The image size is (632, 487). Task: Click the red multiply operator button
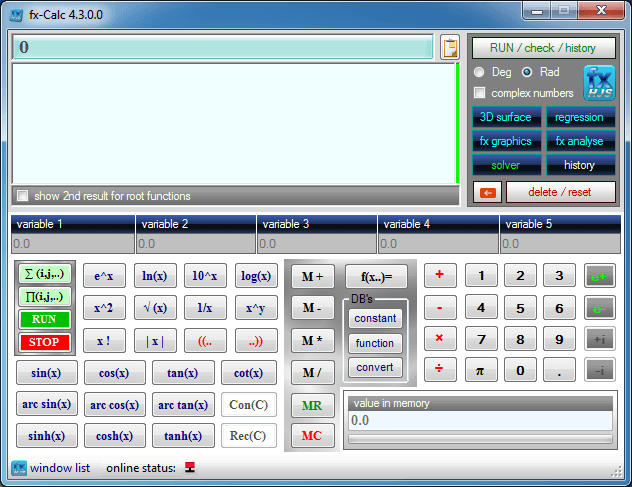[x=440, y=338]
